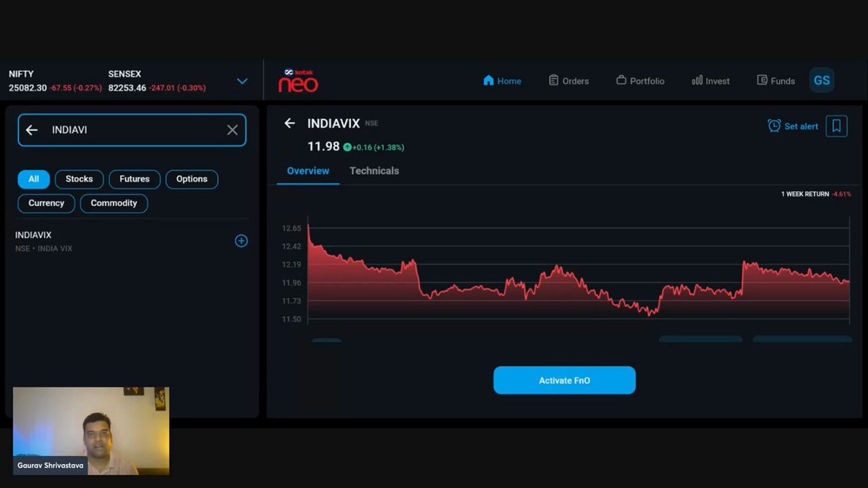Viewport: 868px width, 488px height.
Task: Select the Commodity filter chip
Action: (114, 203)
